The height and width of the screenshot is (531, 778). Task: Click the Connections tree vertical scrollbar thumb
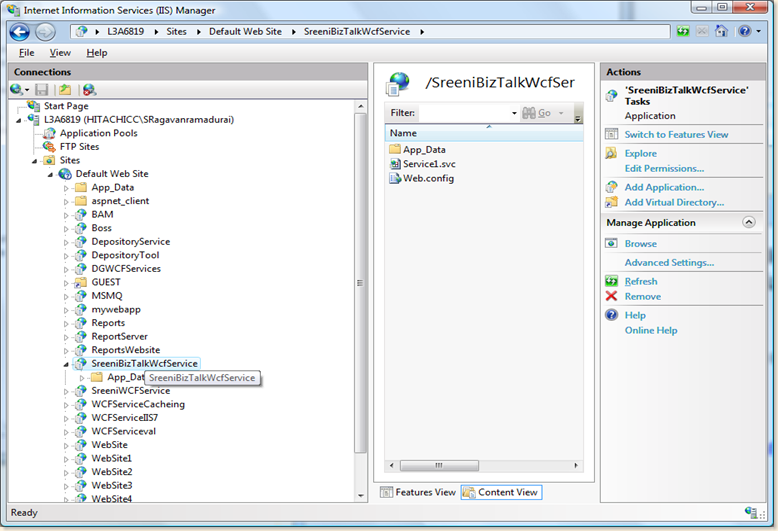361,283
